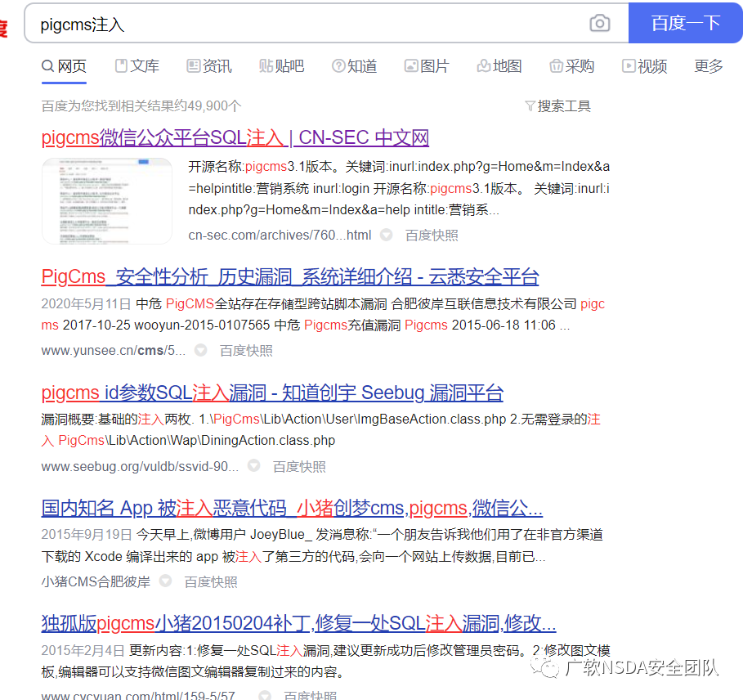Open cn-sec.com/archives/760...html URL
Screen dimensions: 743x700
(x=280, y=235)
